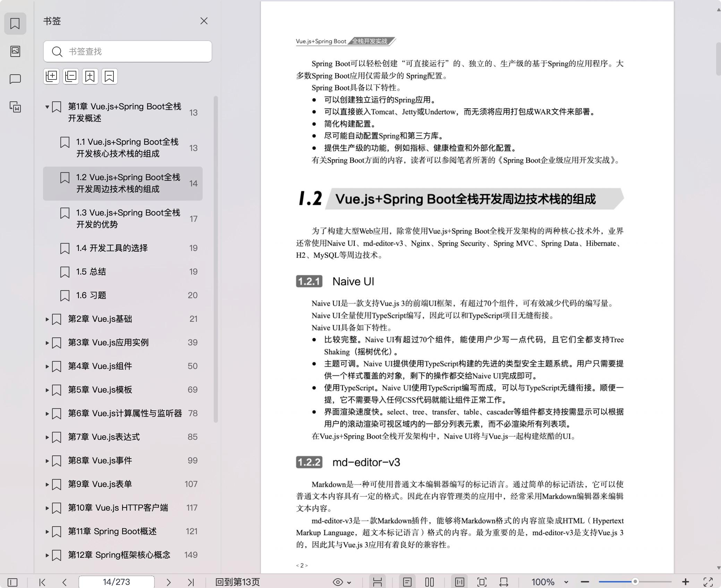Click 回到第13页 link

tap(238, 582)
